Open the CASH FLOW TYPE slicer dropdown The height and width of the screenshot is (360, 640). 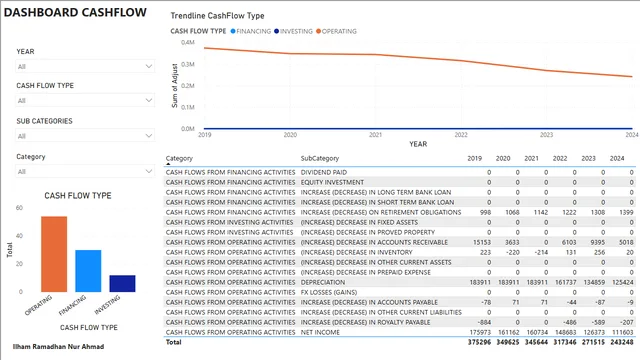pyautogui.click(x=85, y=100)
